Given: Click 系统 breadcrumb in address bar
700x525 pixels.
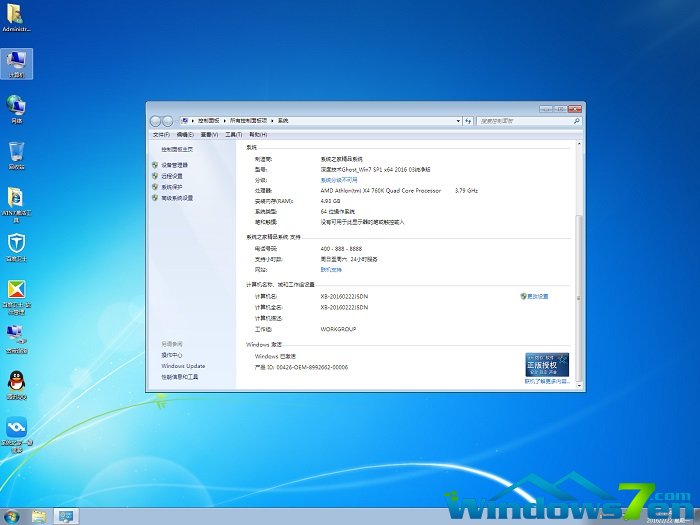Looking at the screenshot, I should pos(283,121).
